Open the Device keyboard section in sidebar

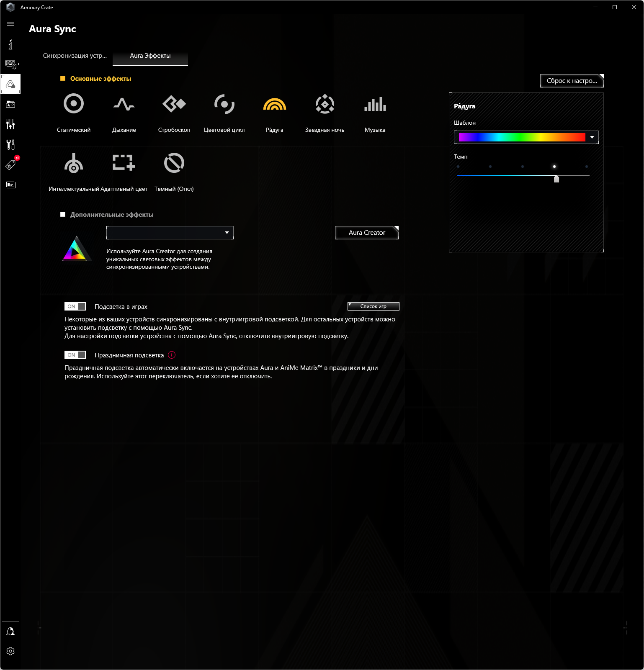[11, 64]
